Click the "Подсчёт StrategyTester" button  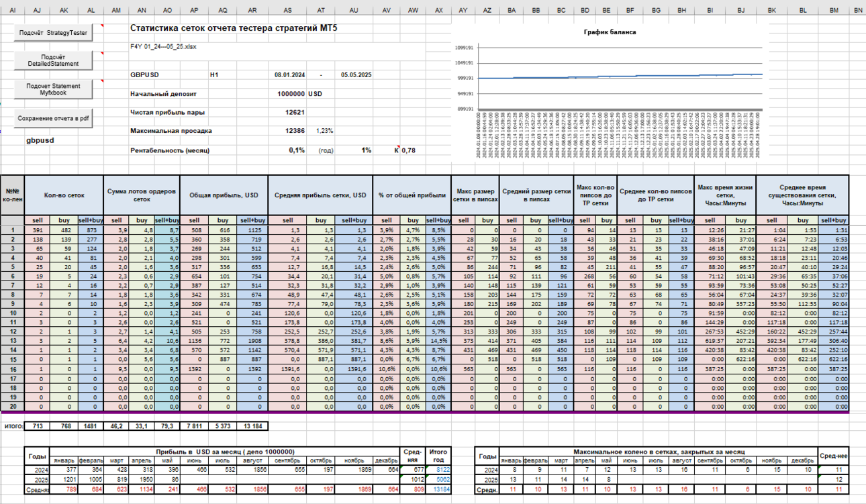click(53, 32)
